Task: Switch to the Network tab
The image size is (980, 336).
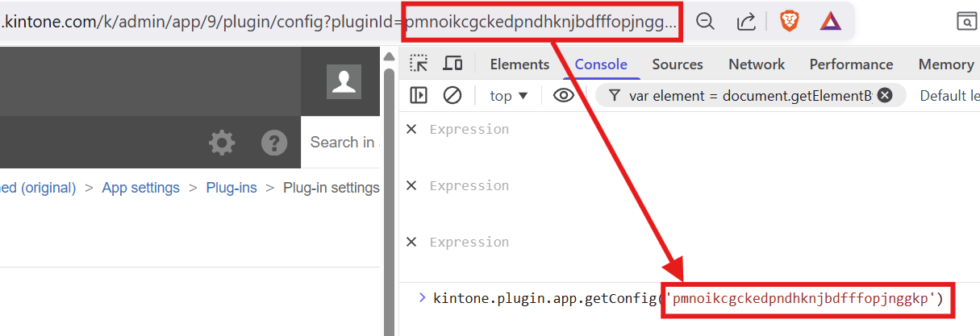Action: [x=757, y=64]
